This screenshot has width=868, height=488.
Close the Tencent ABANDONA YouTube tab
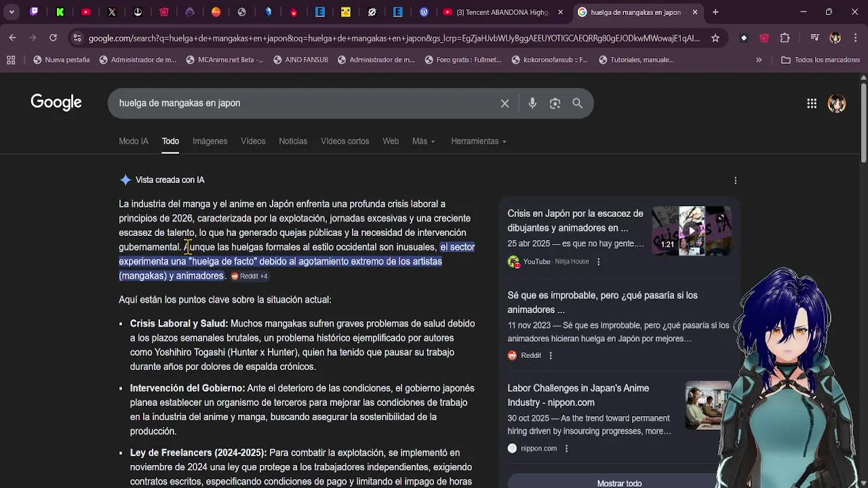click(x=560, y=12)
